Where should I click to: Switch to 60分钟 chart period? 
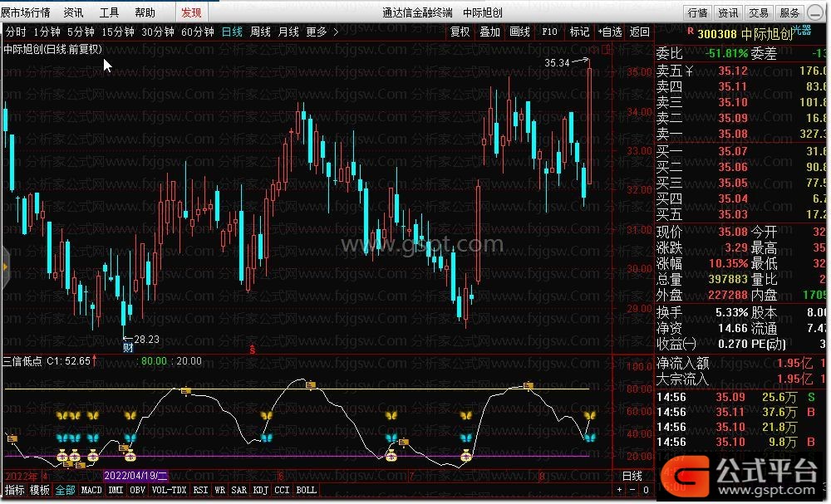coord(197,32)
